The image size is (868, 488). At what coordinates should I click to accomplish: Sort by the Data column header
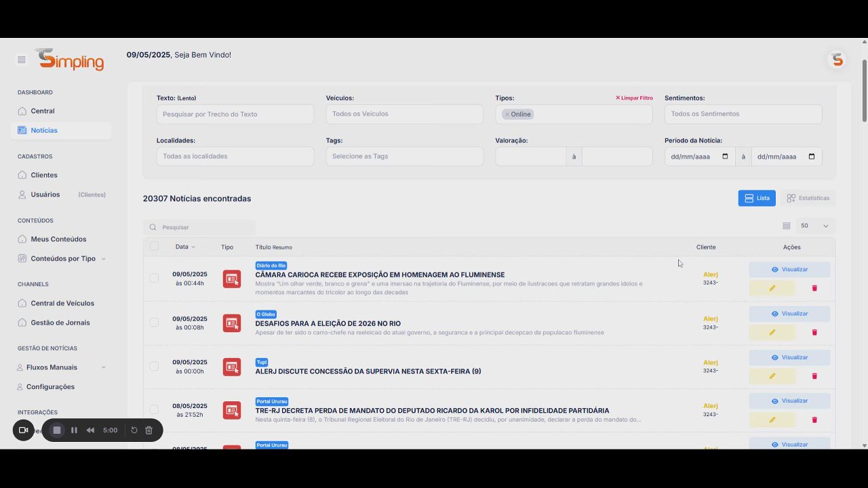[185, 247]
